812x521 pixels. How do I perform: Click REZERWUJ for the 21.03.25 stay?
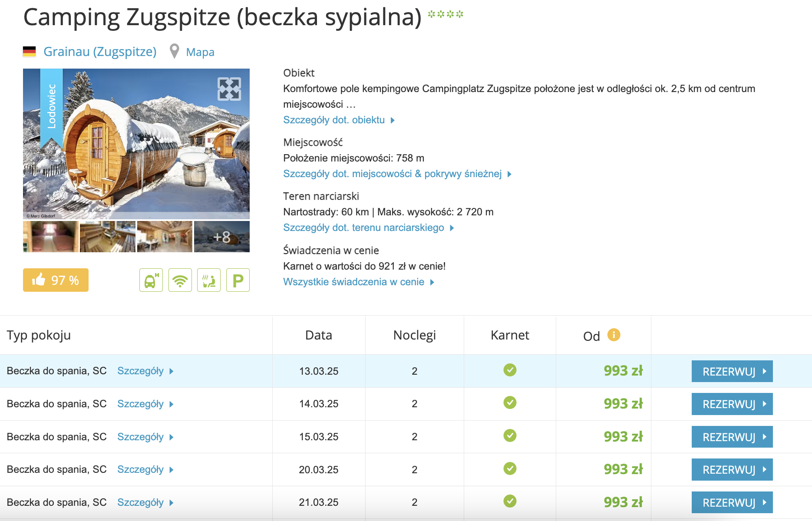(732, 502)
